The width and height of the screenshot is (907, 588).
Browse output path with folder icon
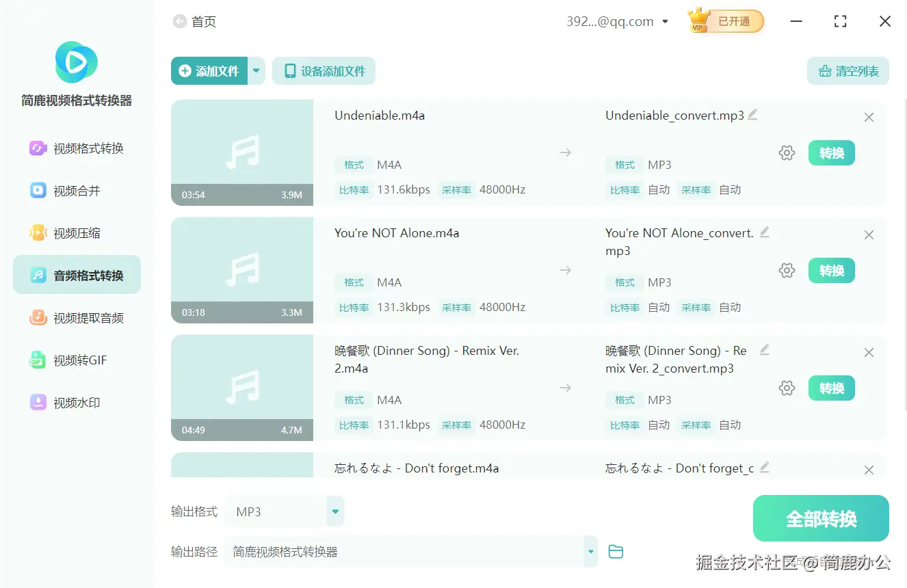[x=615, y=551]
